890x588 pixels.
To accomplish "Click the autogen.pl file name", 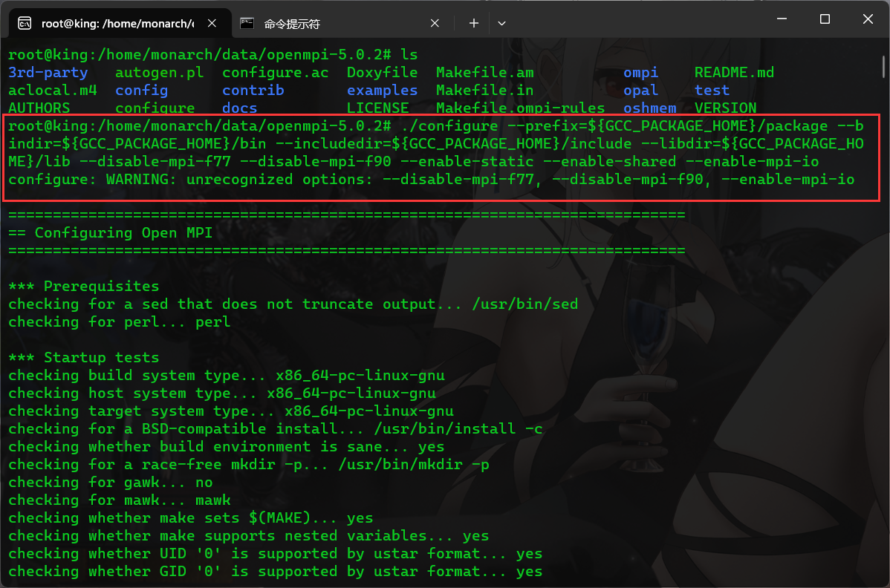I will (159, 73).
